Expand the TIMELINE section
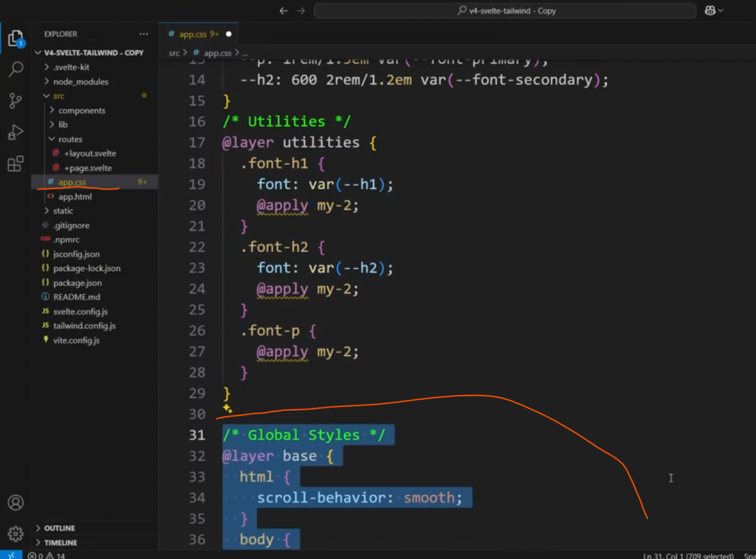The height and width of the screenshot is (559, 756). (61, 543)
